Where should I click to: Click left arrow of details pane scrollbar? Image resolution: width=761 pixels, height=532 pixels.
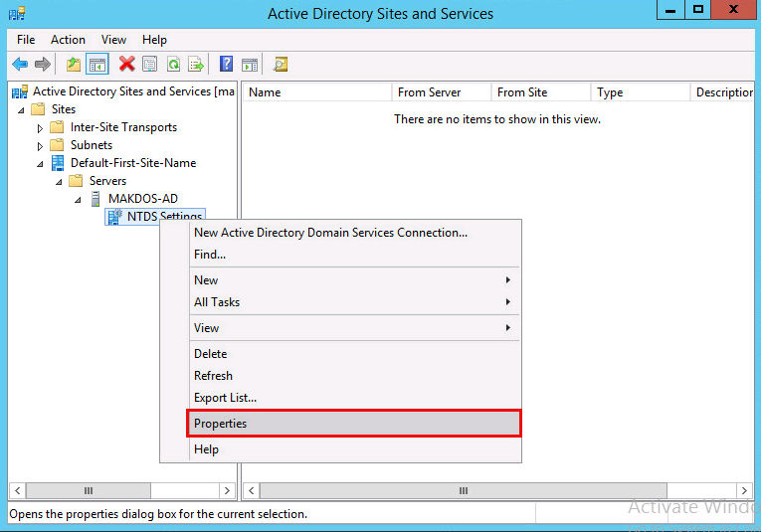tap(252, 491)
